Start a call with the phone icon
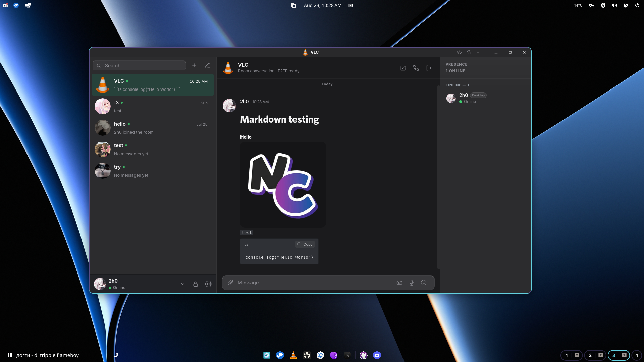The height and width of the screenshot is (362, 644). (x=416, y=68)
